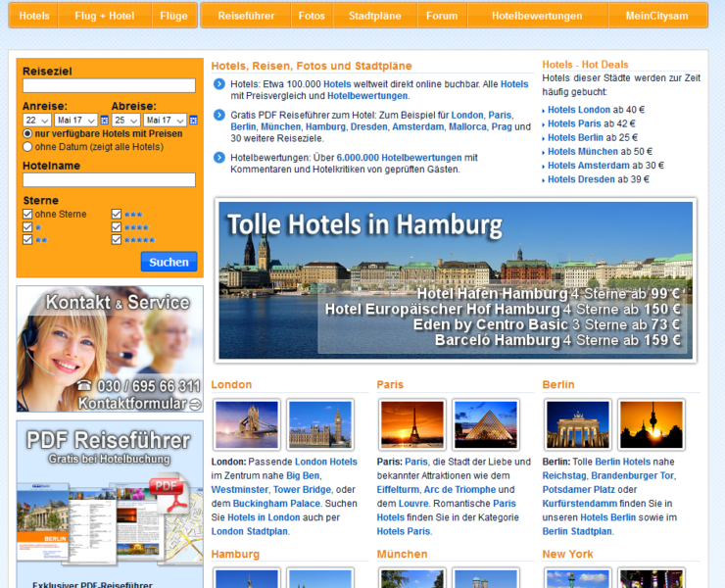The width and height of the screenshot is (725, 588).
Task: Follow the Brandenburger Tor link
Action: click(x=632, y=475)
